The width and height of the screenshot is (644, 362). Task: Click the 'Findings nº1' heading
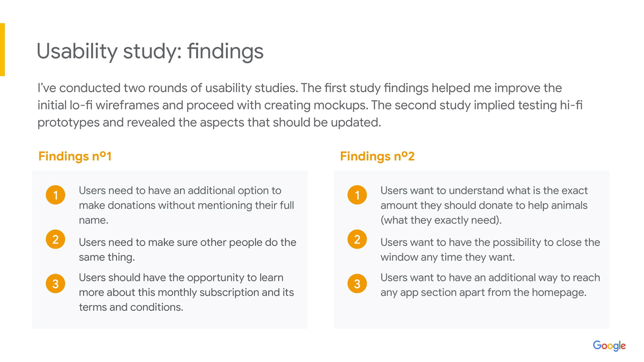(x=75, y=156)
